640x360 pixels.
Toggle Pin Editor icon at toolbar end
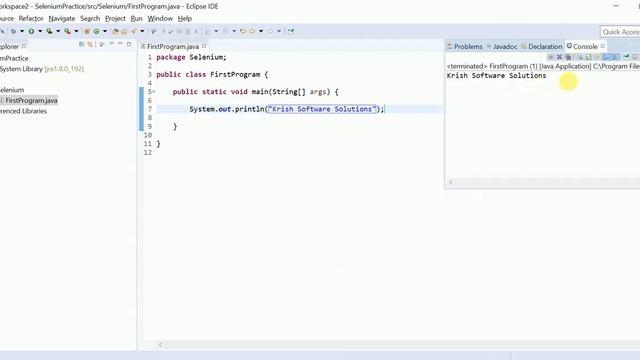click(291, 31)
